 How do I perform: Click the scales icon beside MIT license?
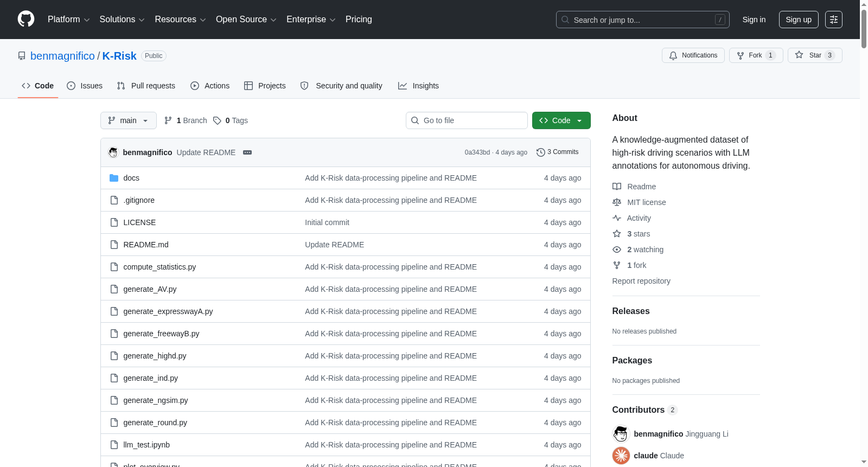tap(617, 202)
